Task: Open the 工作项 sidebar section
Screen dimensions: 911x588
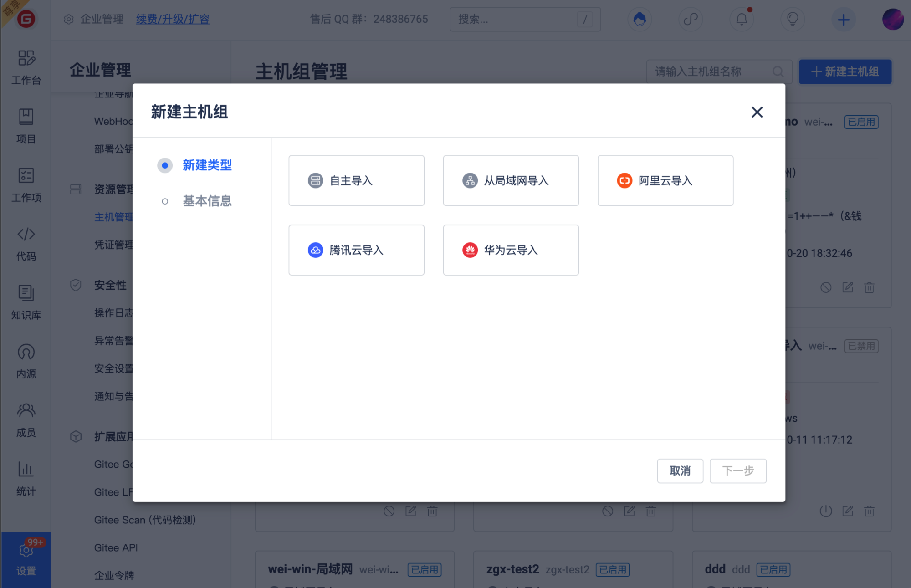Action: click(x=26, y=185)
